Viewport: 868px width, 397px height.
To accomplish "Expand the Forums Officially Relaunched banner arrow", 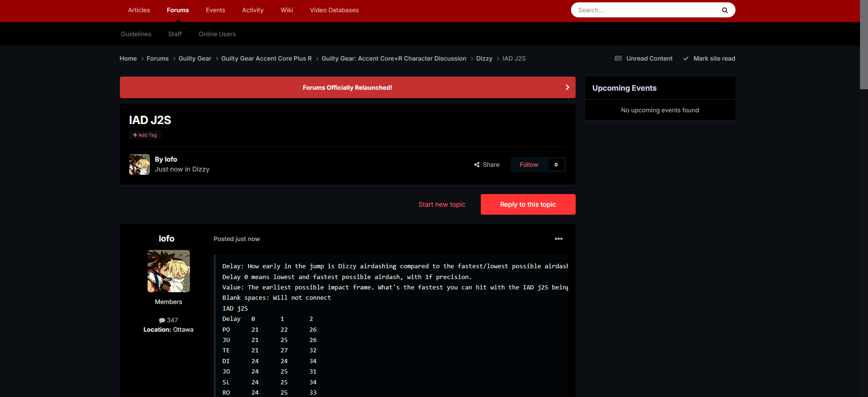I will [x=567, y=87].
